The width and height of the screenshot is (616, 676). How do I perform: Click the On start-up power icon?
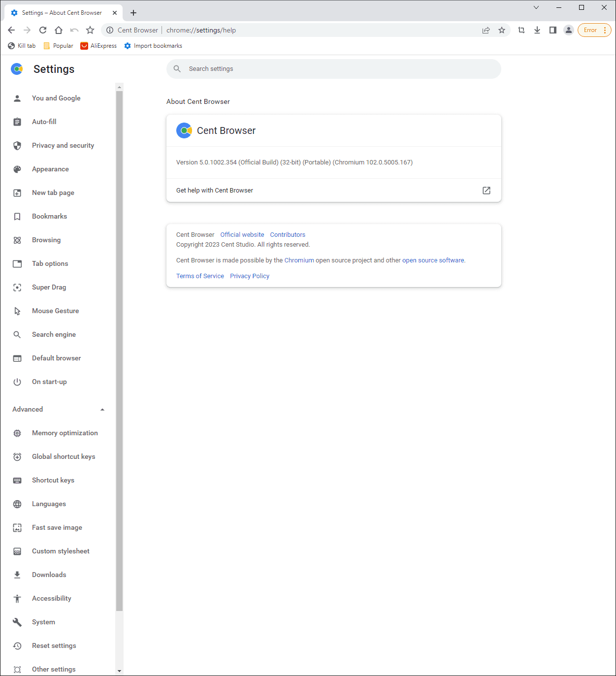[x=17, y=382]
